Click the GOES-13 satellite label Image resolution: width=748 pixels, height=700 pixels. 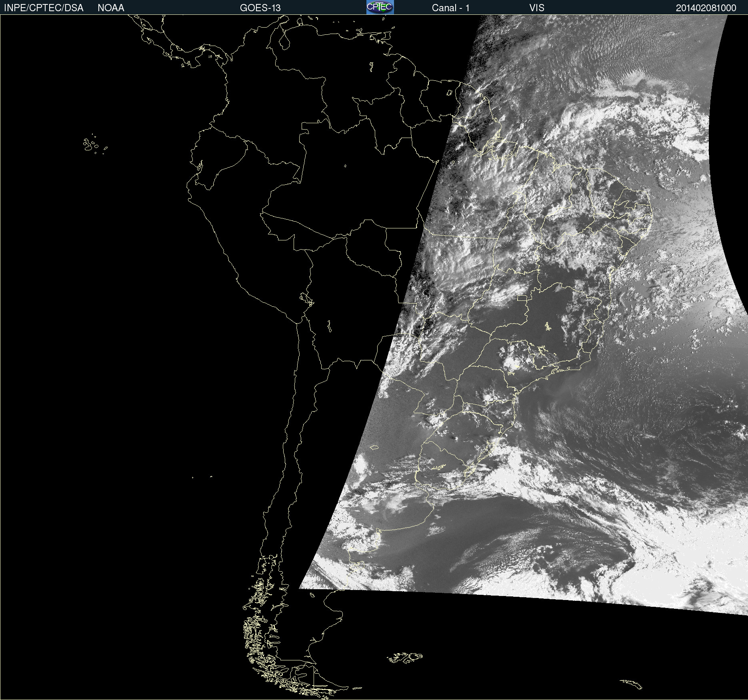click(x=260, y=8)
